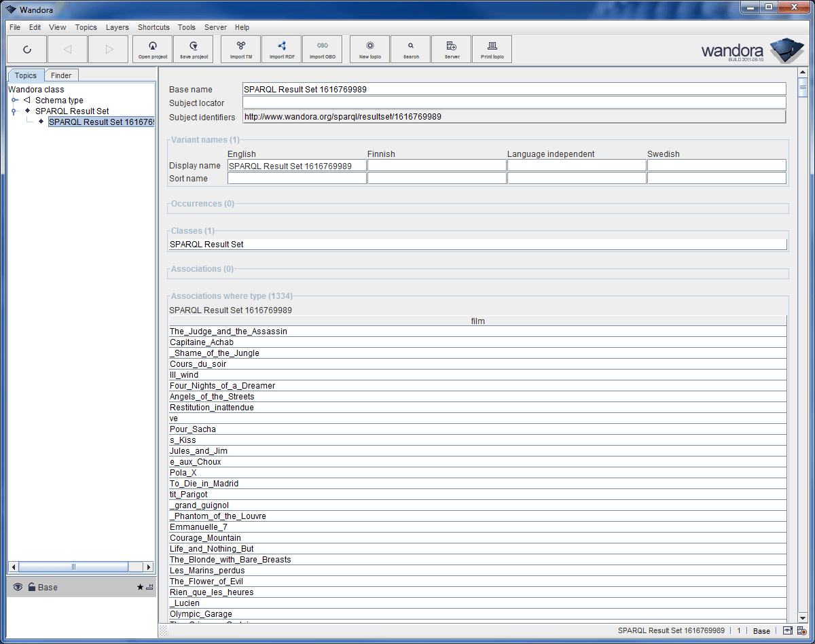Open the Topics menu
The height and width of the screenshot is (644, 815).
coord(86,27)
